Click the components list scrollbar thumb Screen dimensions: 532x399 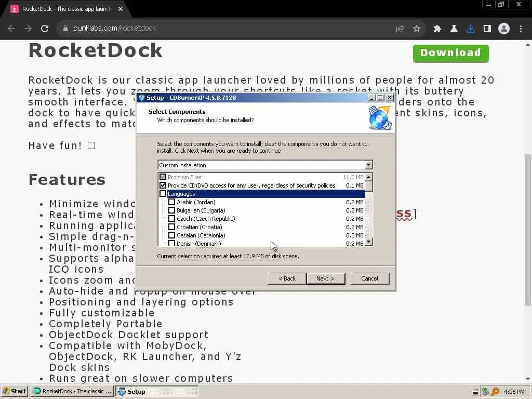click(x=369, y=187)
